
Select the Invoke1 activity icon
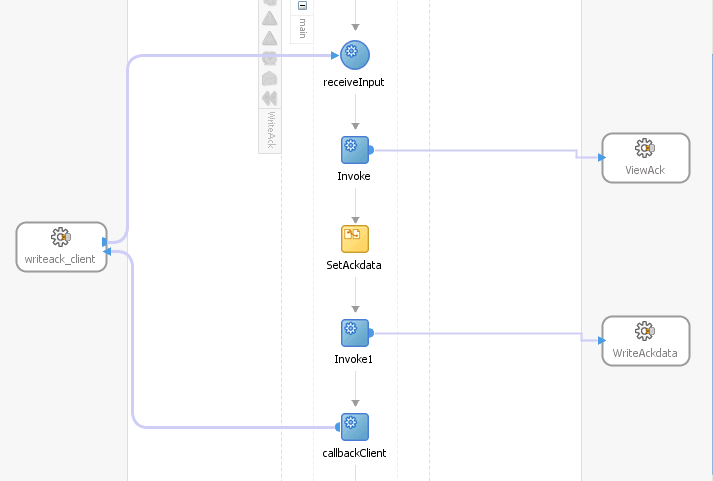355,333
